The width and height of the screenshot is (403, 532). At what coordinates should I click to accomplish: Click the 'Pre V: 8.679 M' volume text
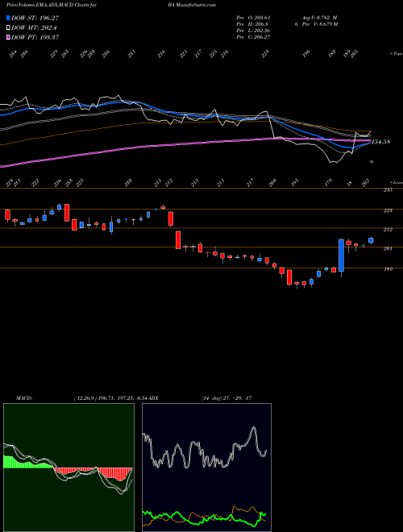(x=321, y=24)
